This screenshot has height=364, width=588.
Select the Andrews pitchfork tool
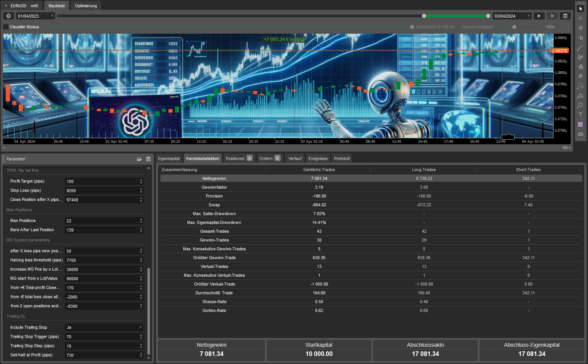tap(580, 76)
